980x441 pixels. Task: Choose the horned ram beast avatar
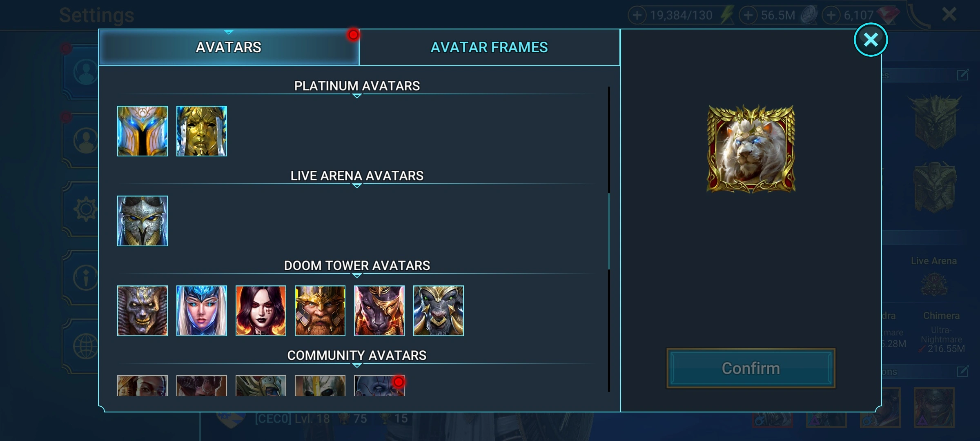tap(439, 311)
